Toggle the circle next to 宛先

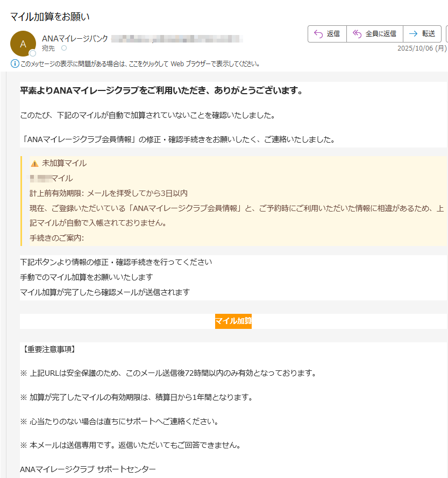(x=64, y=47)
